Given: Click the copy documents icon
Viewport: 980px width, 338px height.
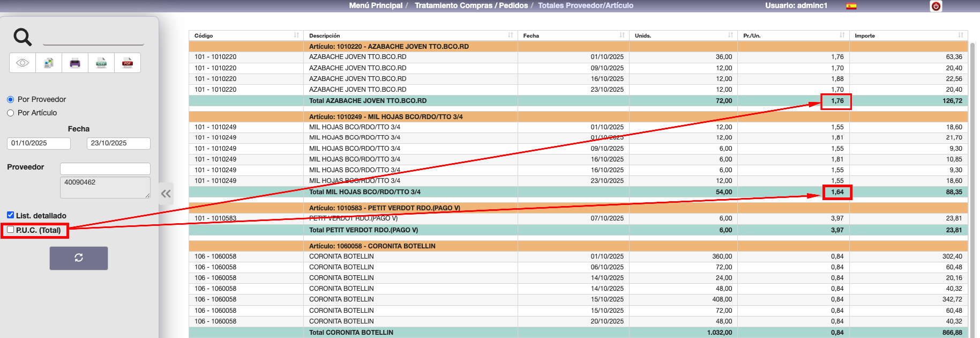Looking at the screenshot, I should (49, 63).
